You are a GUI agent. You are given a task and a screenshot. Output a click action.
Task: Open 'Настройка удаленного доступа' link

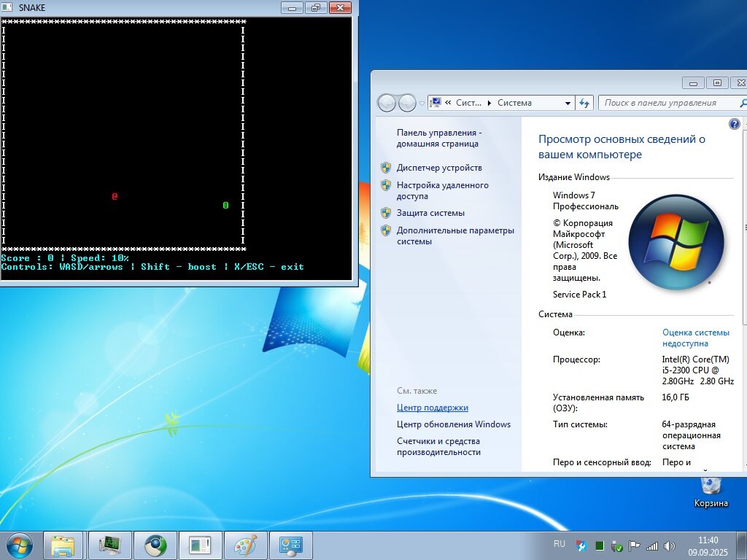(x=443, y=190)
